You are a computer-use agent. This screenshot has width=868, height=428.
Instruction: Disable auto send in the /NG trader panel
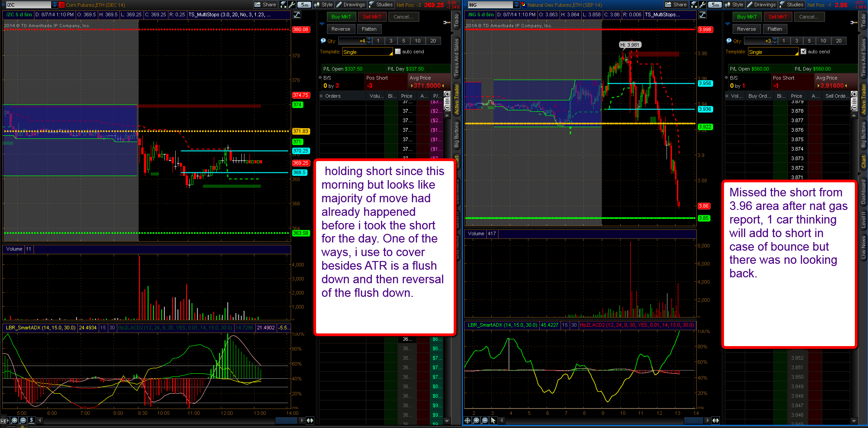[x=803, y=52]
